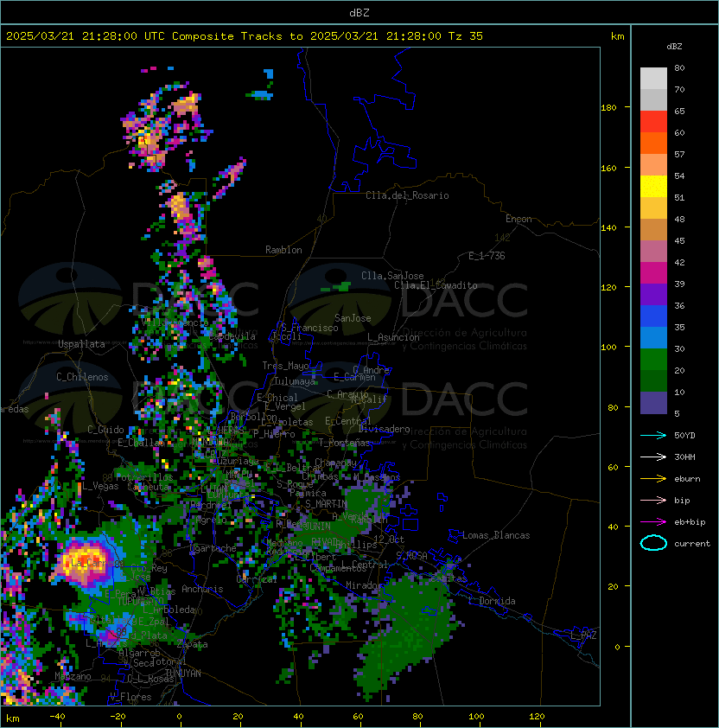Select the salmon swatch between 57 and 54
The width and height of the screenshot is (719, 728).
(x=653, y=165)
